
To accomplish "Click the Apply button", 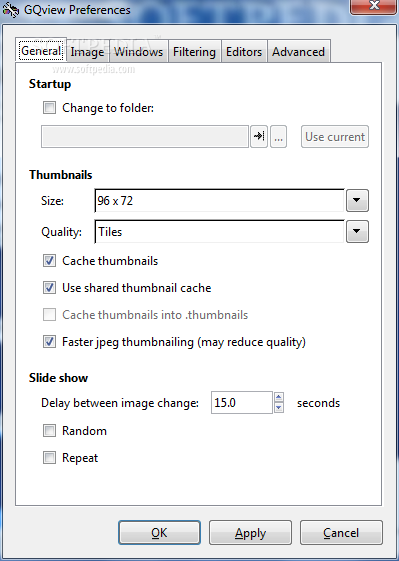I will (250, 533).
